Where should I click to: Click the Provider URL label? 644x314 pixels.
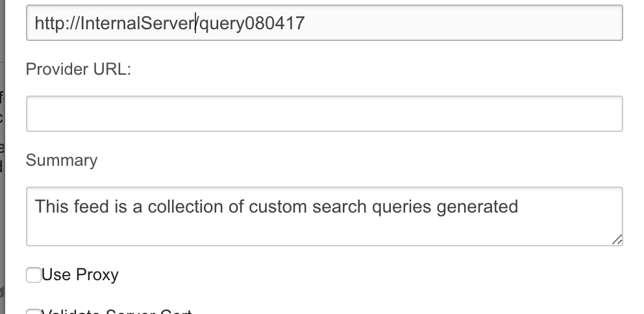79,70
